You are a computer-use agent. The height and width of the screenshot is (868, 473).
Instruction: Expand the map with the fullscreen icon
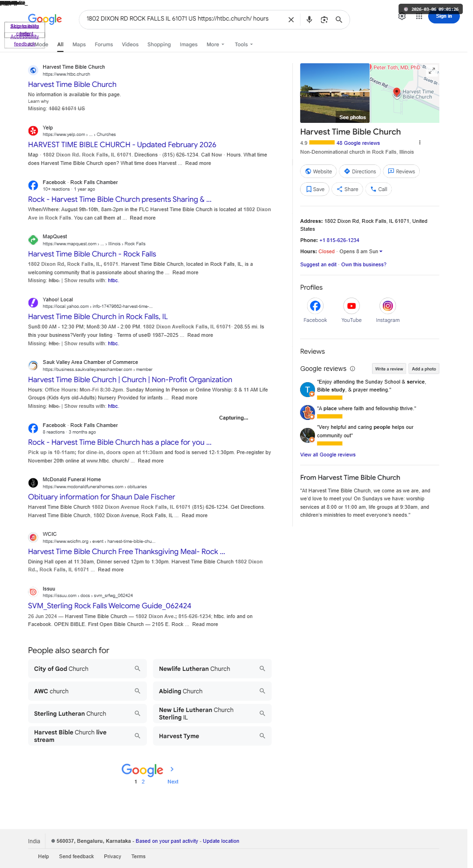click(x=432, y=71)
